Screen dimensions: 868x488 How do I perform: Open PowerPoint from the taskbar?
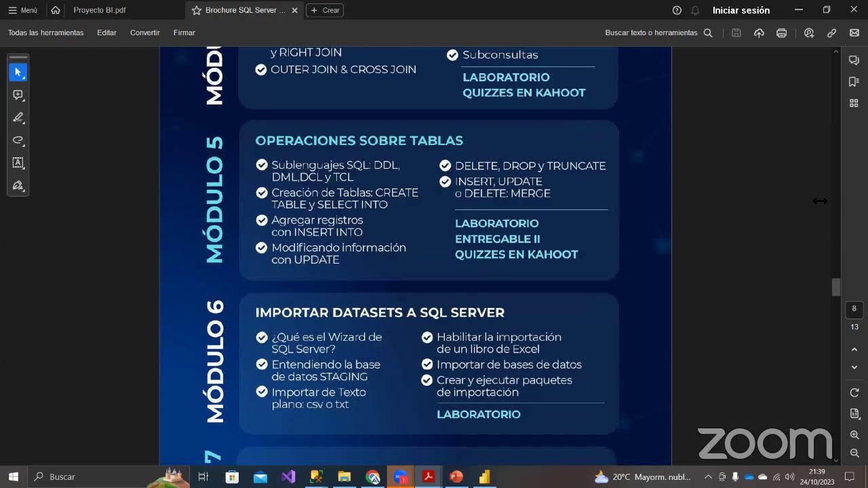pos(456,476)
